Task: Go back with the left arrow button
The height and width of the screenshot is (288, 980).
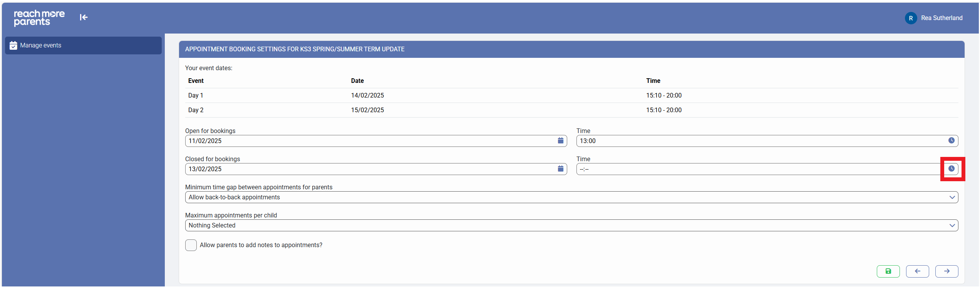Action: 917,271
